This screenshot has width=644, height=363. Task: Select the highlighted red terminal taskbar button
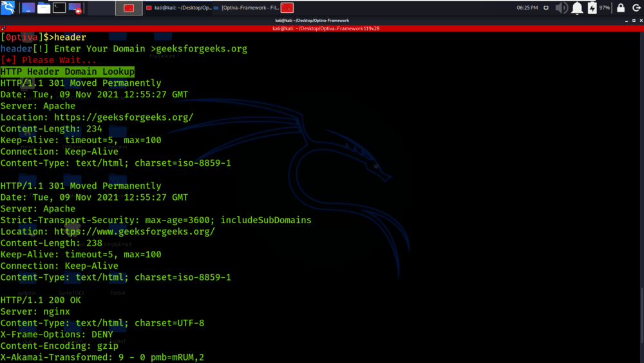point(129,8)
